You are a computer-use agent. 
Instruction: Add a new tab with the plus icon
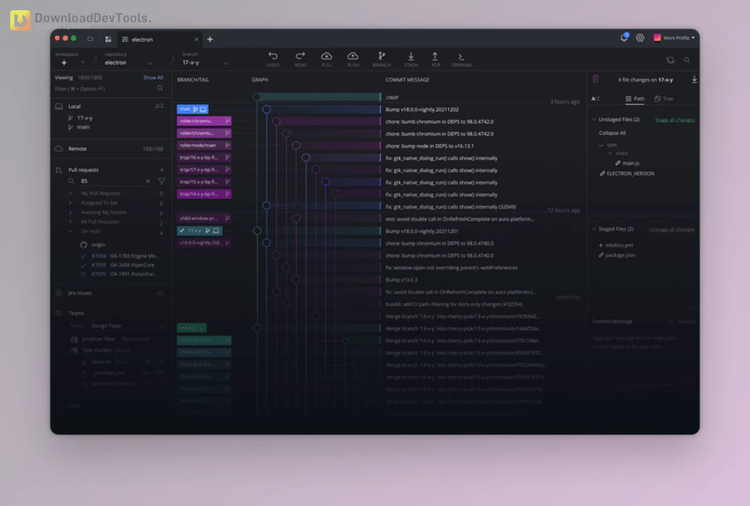[x=210, y=39]
